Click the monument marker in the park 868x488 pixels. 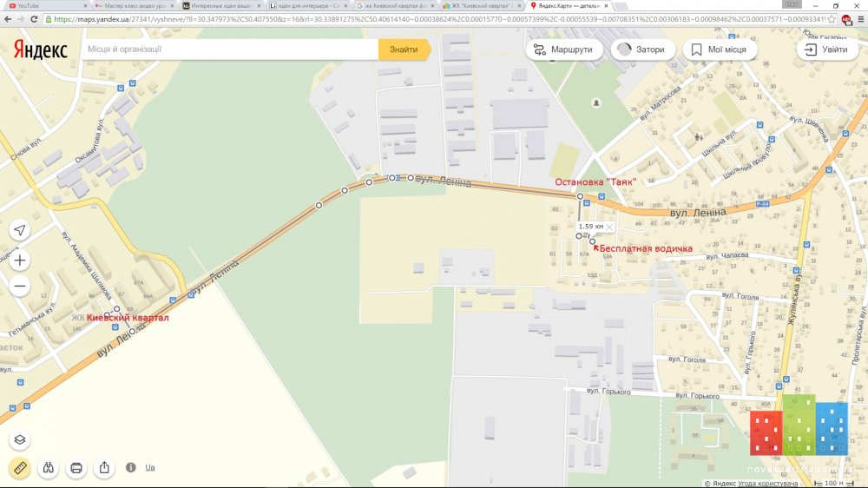point(596,102)
